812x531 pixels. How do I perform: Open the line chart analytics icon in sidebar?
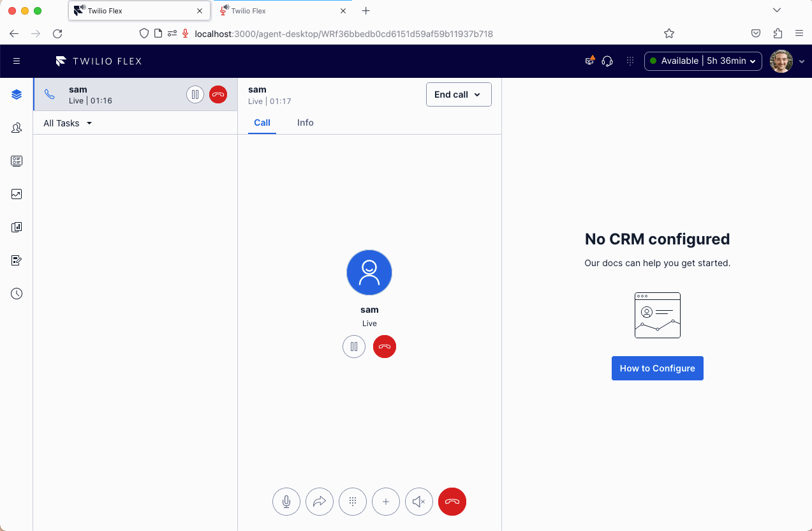point(17,194)
